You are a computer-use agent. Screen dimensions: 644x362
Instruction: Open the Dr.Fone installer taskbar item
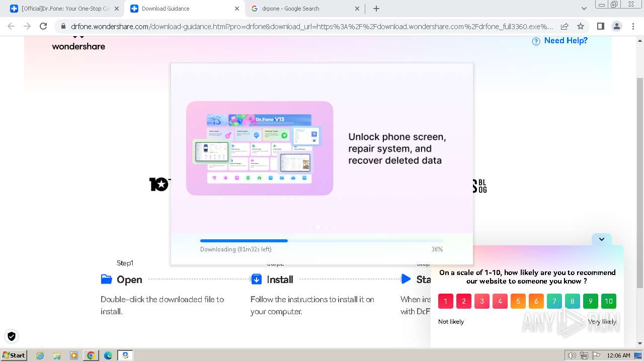pos(125,355)
